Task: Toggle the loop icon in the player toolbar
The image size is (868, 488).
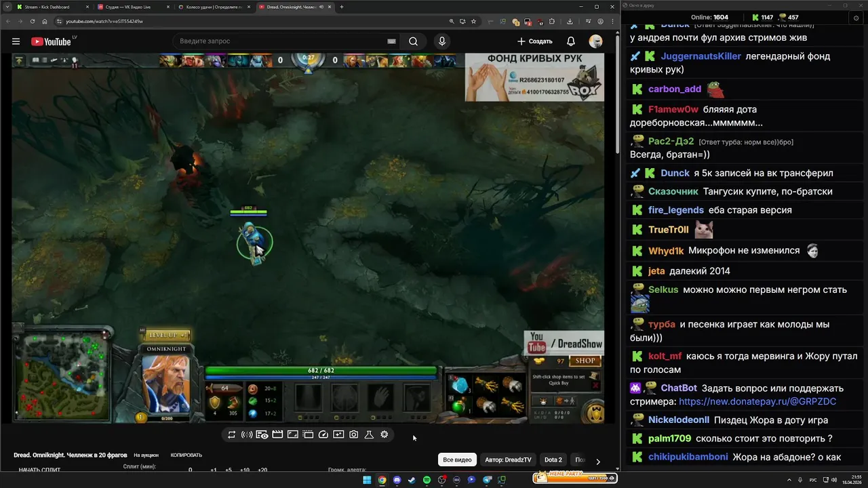Action: tap(231, 434)
